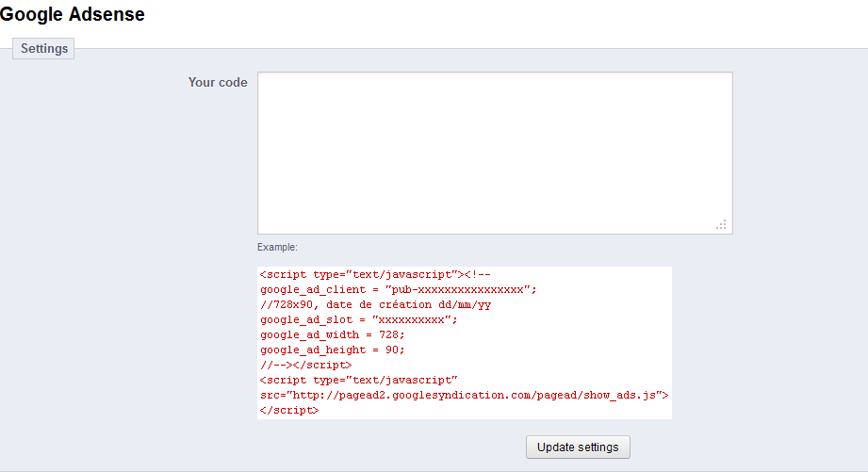Click the //--></script> closing comment line

point(305,365)
